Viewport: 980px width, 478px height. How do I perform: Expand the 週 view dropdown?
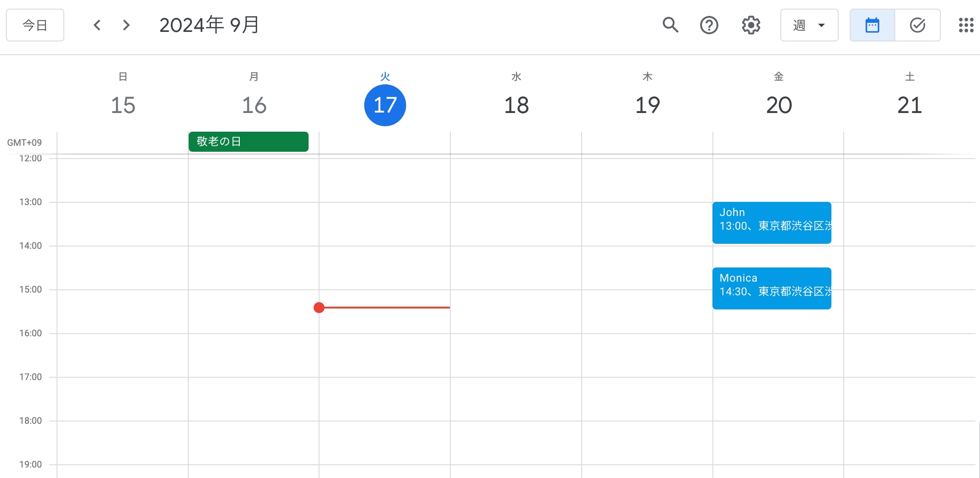(809, 25)
